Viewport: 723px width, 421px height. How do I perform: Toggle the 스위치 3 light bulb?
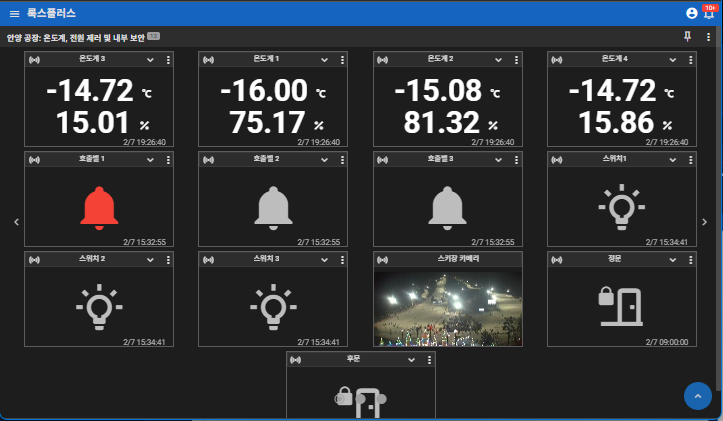pos(273,306)
